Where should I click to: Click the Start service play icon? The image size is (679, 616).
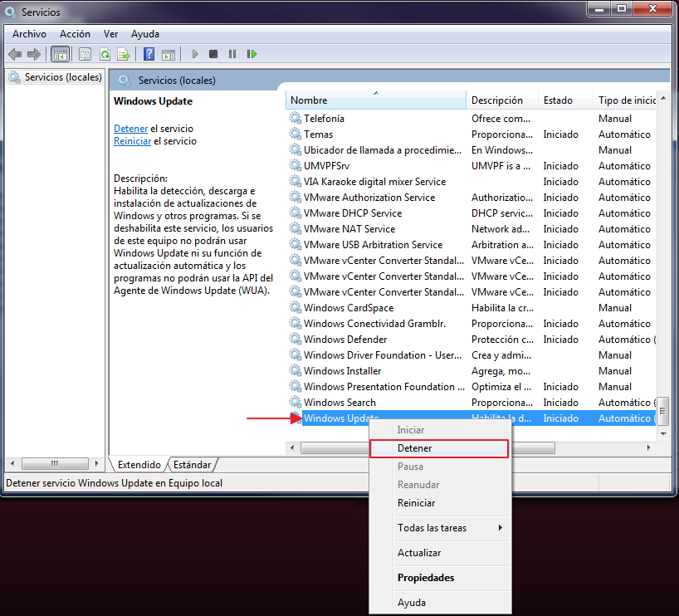(195, 54)
